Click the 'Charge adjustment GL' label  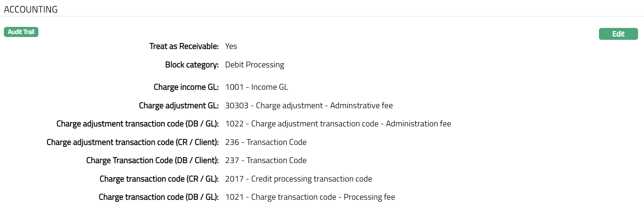click(179, 105)
